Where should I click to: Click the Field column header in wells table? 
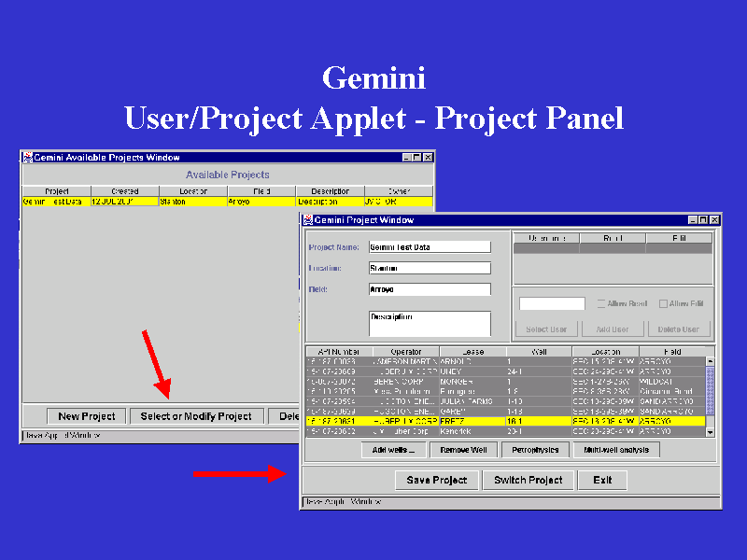672,352
